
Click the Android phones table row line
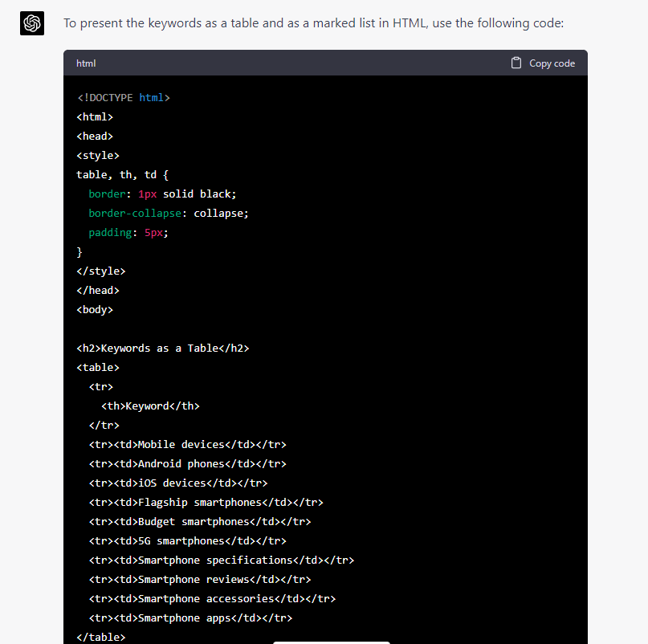tap(188, 464)
